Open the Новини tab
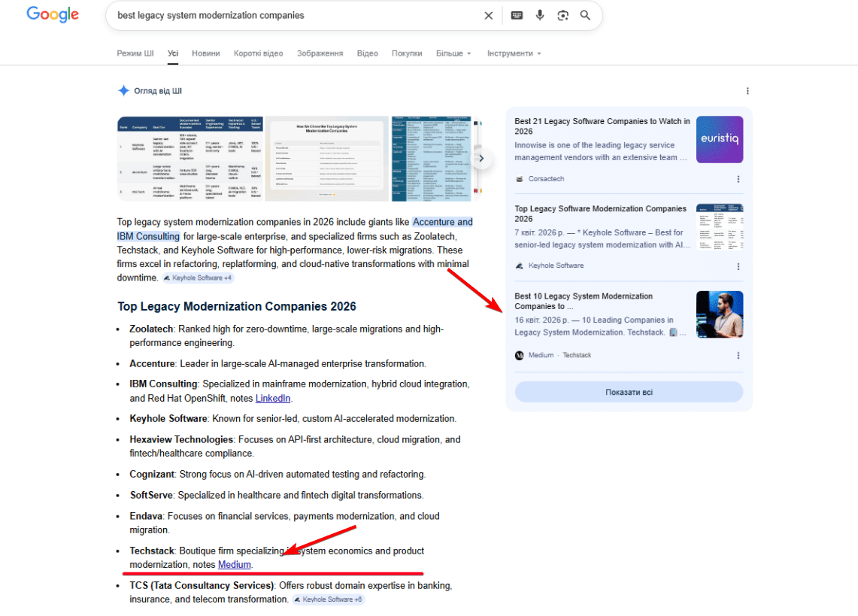This screenshot has height=616, width=858. tap(206, 53)
